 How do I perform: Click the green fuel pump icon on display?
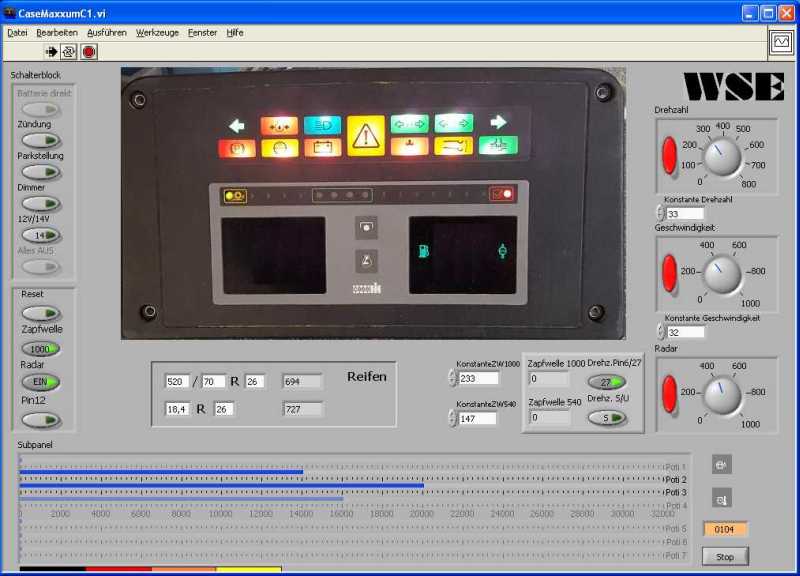[423, 251]
